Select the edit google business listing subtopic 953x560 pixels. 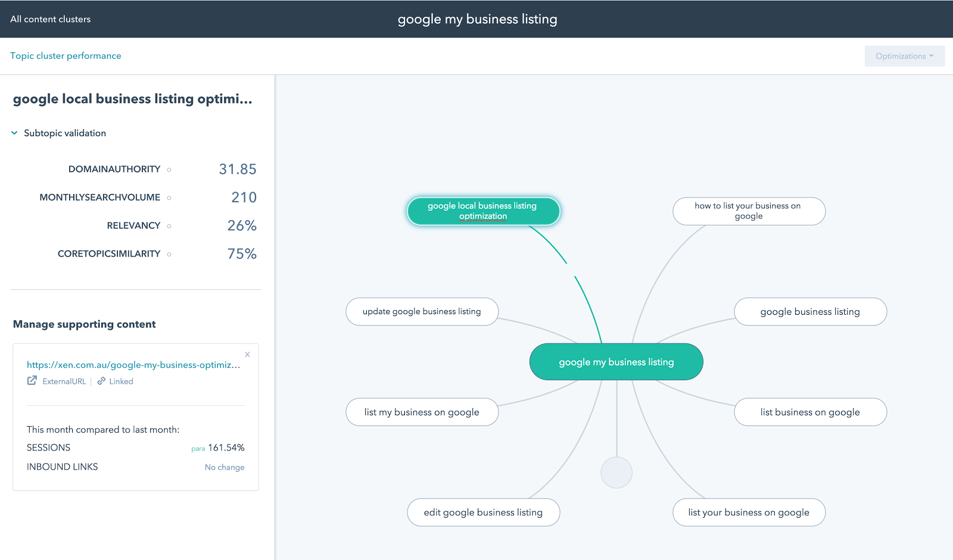point(483,512)
